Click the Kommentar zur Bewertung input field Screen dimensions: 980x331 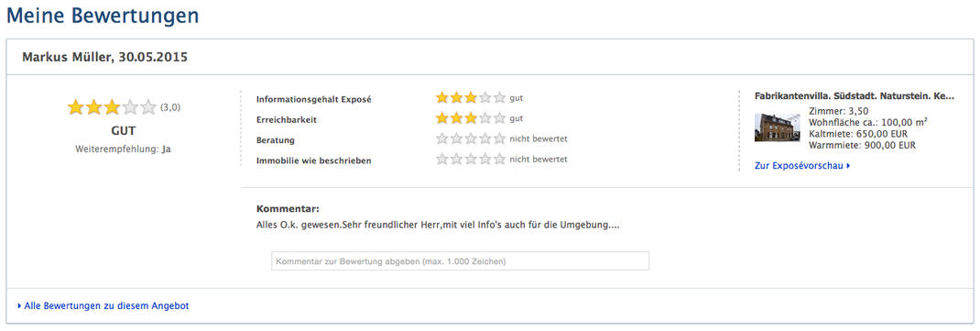click(460, 261)
